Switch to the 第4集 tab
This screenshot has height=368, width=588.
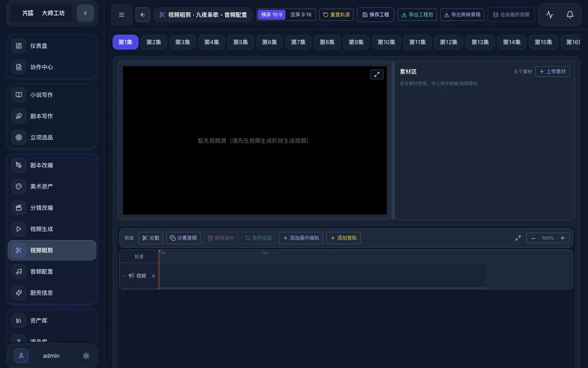tap(212, 42)
